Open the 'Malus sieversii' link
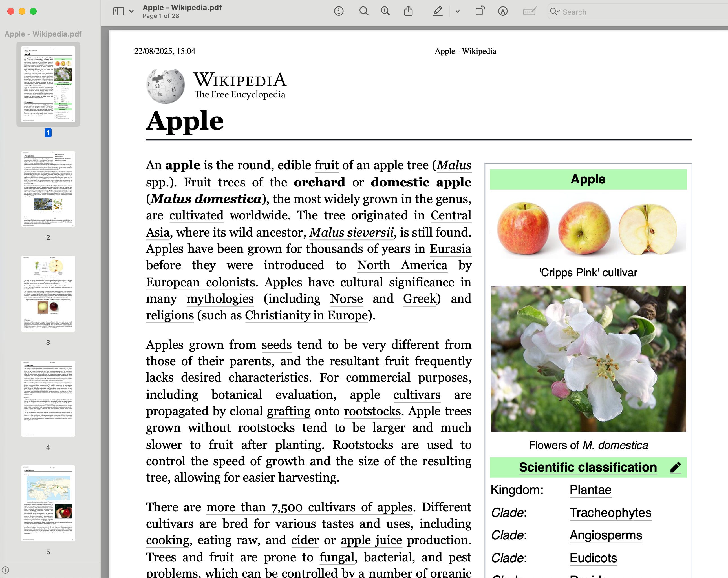 click(352, 232)
